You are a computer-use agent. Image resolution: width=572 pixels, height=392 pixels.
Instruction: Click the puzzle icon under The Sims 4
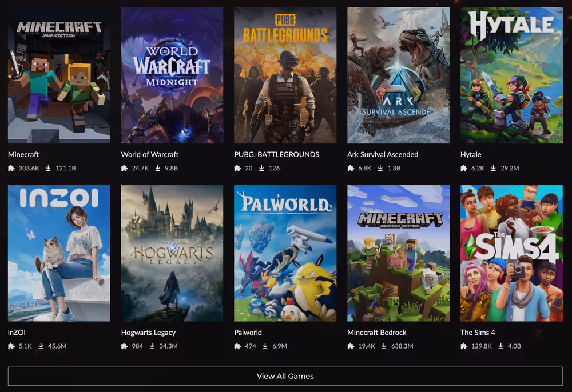click(464, 346)
